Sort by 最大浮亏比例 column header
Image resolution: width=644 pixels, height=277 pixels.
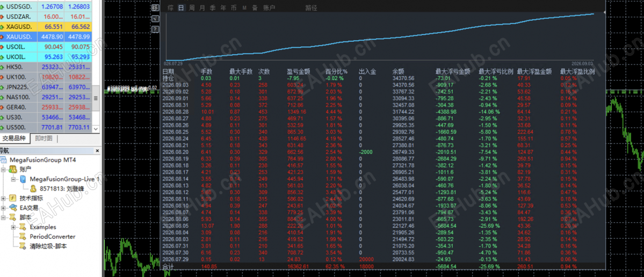pyautogui.click(x=496, y=72)
